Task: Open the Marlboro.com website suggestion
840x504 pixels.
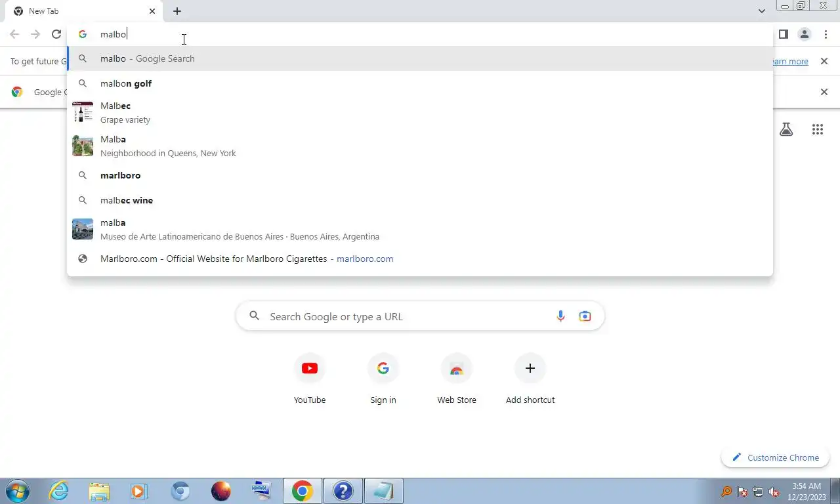Action: pyautogui.click(x=420, y=259)
